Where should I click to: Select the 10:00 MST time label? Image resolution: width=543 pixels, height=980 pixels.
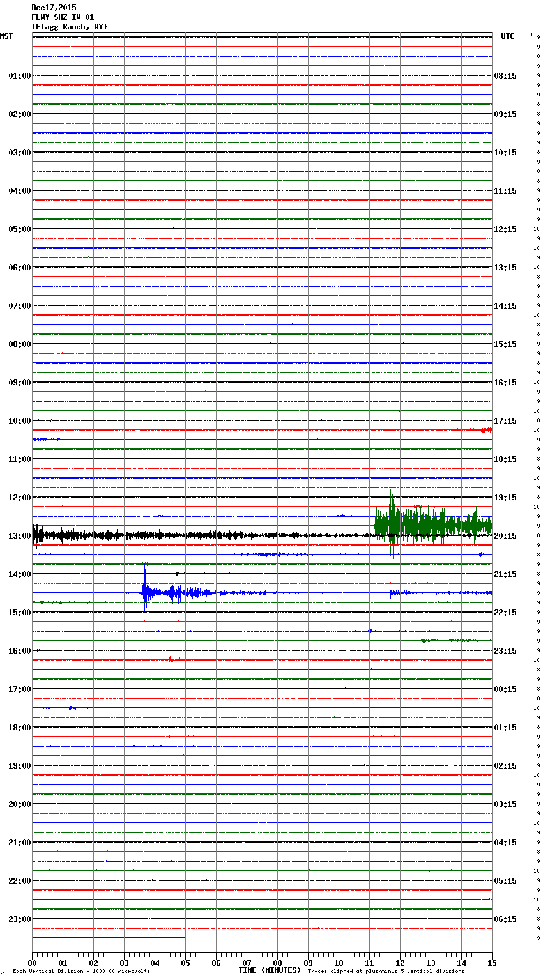coord(20,421)
